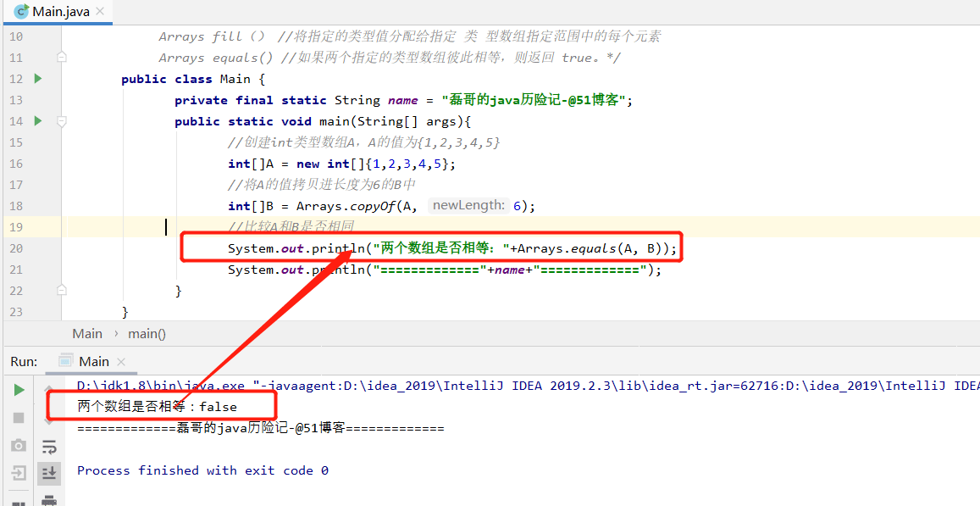Click the 'Run:' tool window label
980x506 pixels.
point(24,362)
